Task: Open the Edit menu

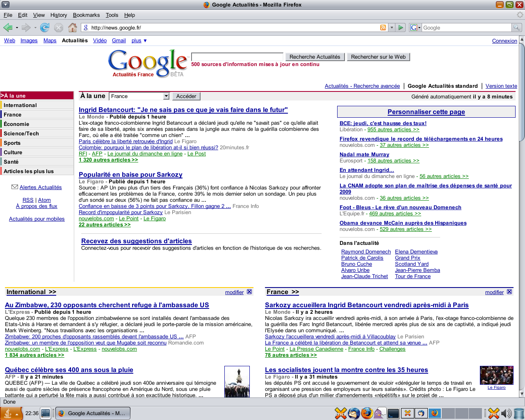Action: click(23, 15)
